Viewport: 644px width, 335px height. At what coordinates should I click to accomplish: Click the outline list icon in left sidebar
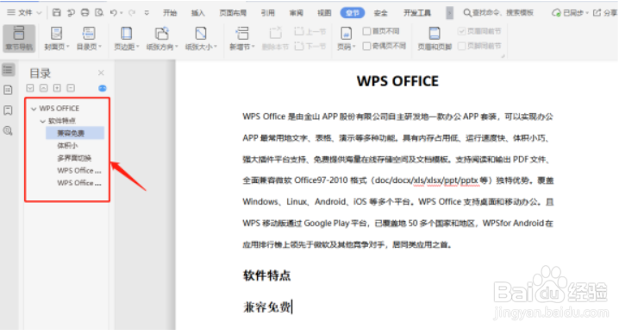click(9, 70)
